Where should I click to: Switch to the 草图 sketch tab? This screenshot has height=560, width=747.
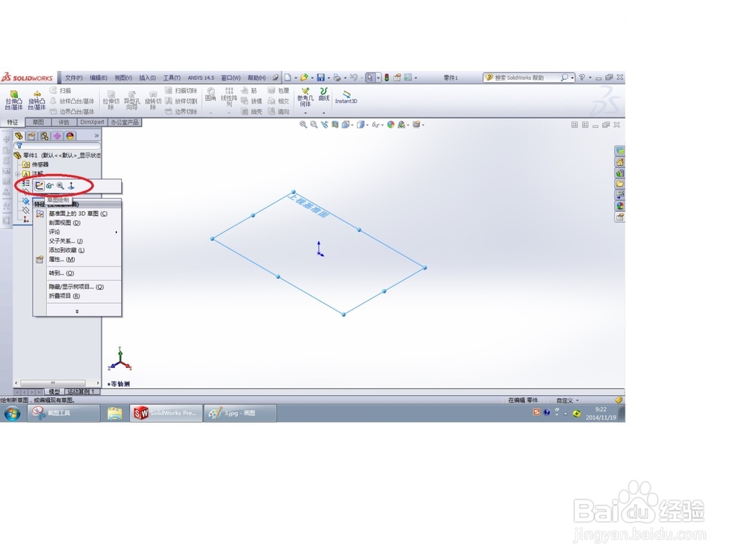39,122
